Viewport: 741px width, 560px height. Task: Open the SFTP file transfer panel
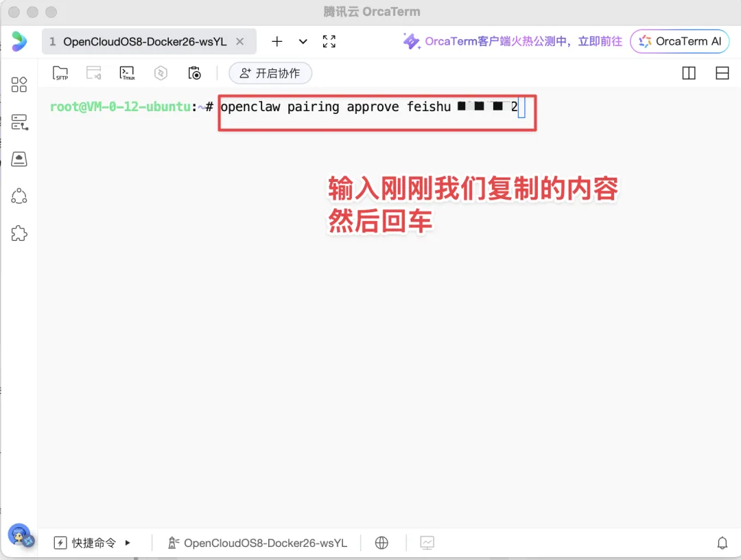[60, 73]
